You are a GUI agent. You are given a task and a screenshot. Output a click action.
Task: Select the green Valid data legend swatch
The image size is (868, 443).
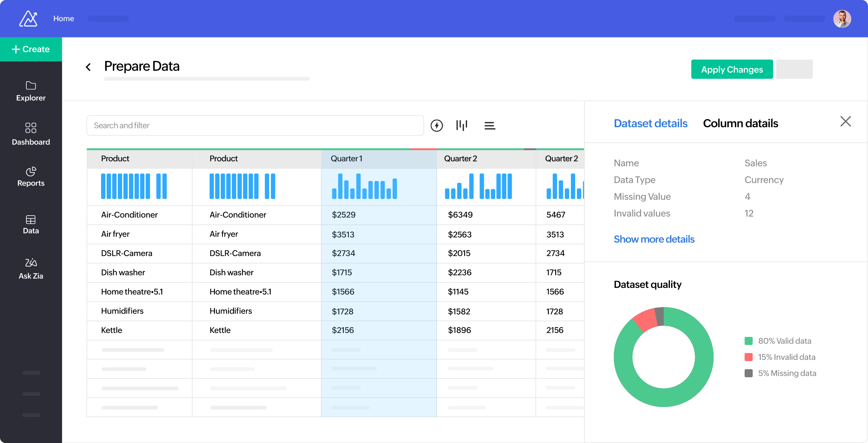[749, 341]
